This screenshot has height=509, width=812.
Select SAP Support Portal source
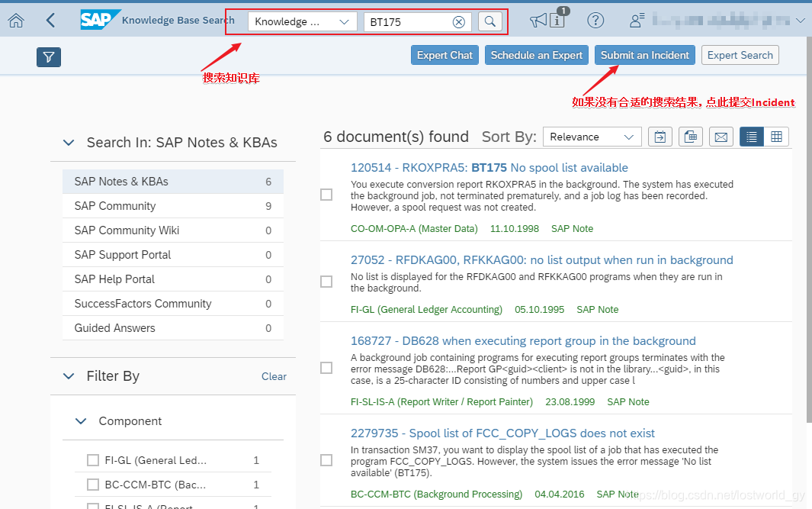173,255
